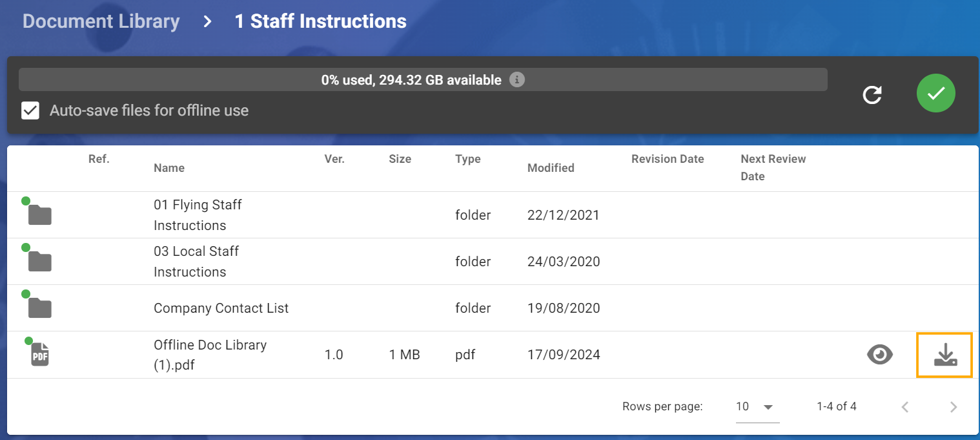Screen dimensions: 980x440
Task: Click the Company Contact List folder icon
Action: [x=40, y=308]
